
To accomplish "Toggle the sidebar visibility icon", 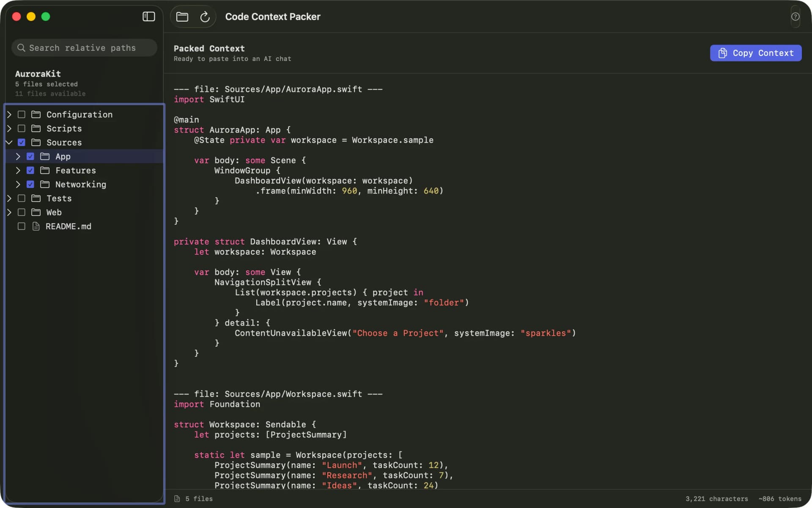I will [148, 17].
